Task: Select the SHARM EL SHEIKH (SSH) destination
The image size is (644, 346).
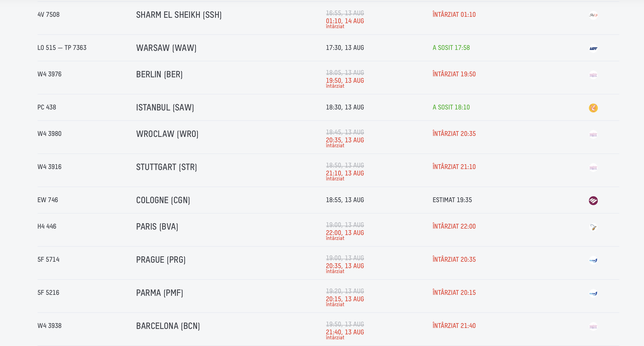Action: pos(179,15)
